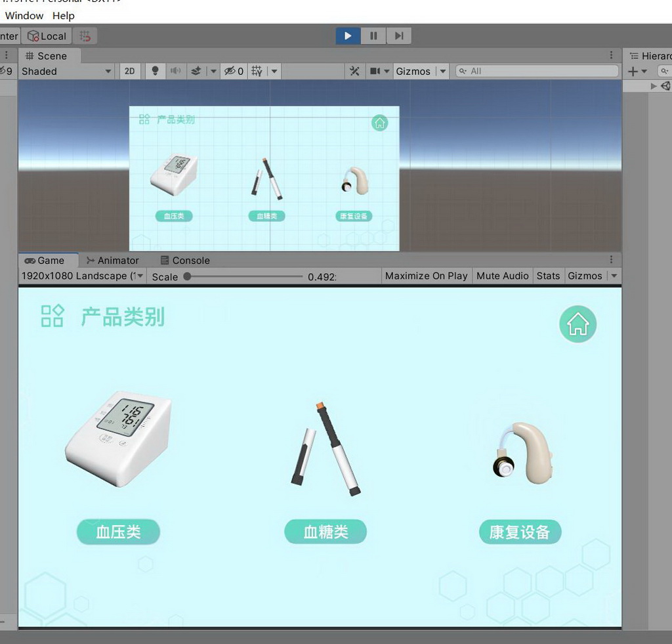672x644 pixels.
Task: Toggle scene audio speaker icon
Action: pos(175,71)
